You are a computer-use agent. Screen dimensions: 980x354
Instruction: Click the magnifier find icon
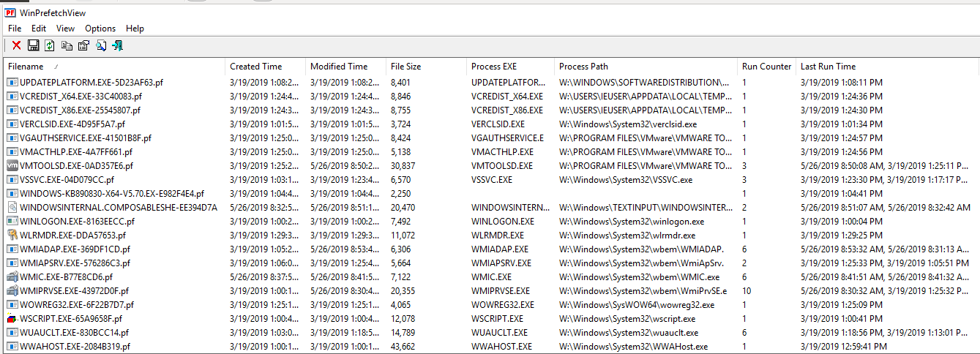101,46
